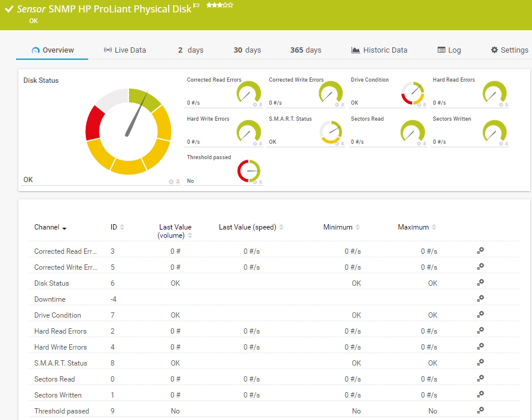Click the Downtime row ID value '-4'
Screen dimensions: 532x420
pos(113,299)
